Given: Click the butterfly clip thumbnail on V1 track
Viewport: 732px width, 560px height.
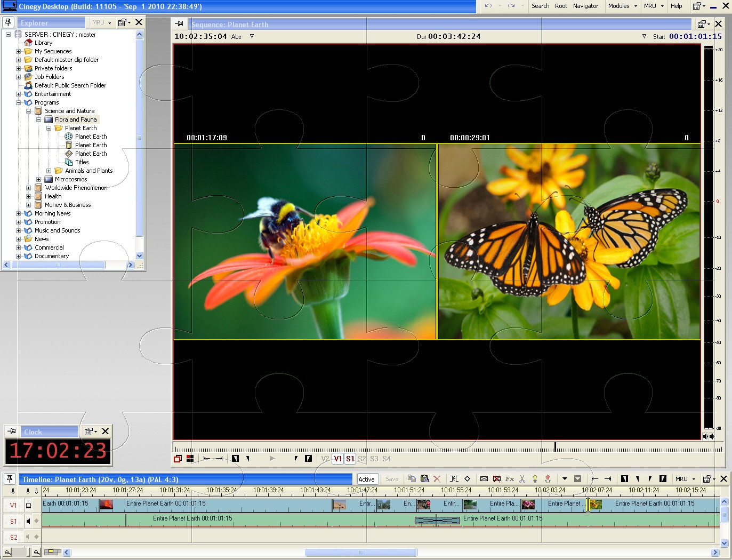Looking at the screenshot, I should tap(596, 504).
